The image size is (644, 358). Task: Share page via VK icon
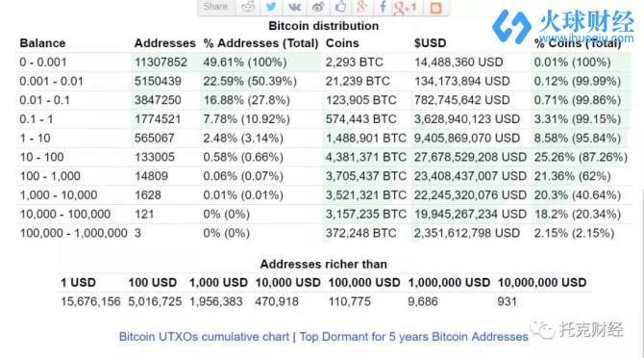294,7
